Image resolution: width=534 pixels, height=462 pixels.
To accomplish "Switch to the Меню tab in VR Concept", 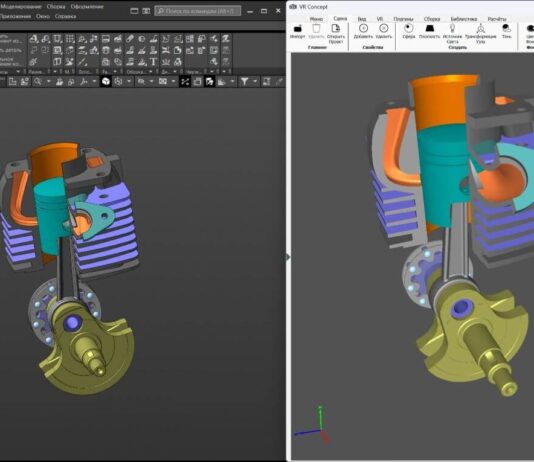I will pyautogui.click(x=316, y=19).
